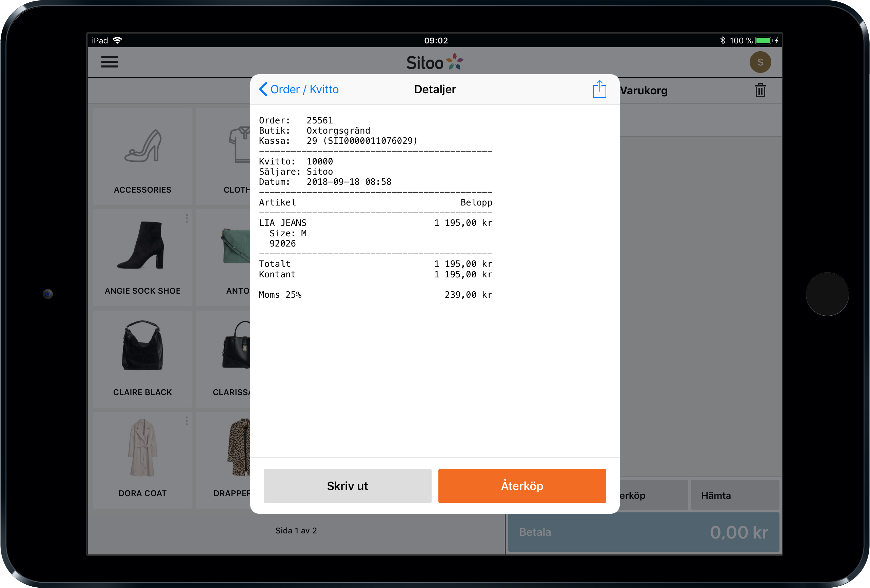Click the Bluetooth status icon
Image resolution: width=870 pixels, height=588 pixels.
pyautogui.click(x=723, y=40)
